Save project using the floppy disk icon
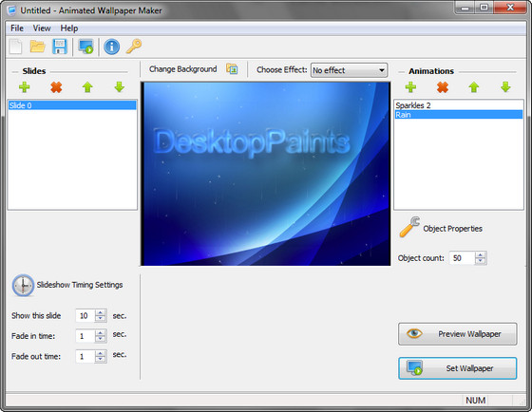The height and width of the screenshot is (412, 532). pos(60,47)
